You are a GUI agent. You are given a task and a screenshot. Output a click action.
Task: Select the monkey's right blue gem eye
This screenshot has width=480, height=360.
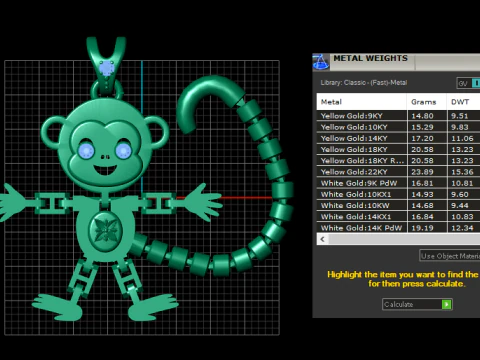124,150
